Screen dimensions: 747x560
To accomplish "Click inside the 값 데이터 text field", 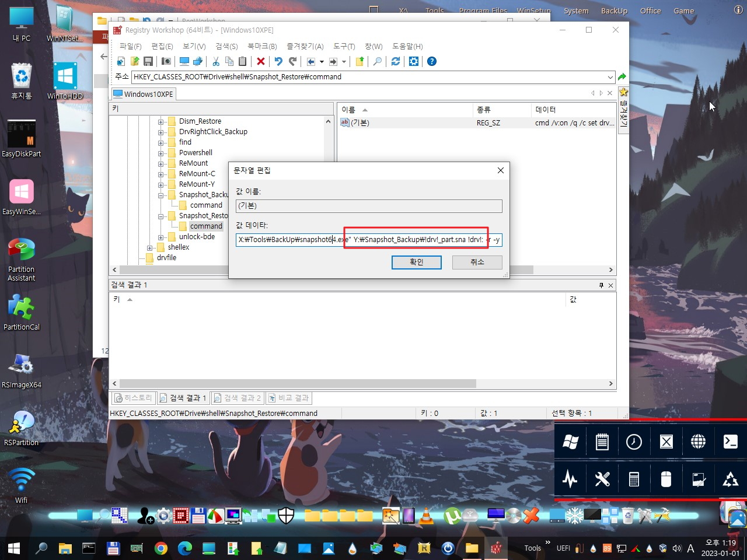I will pos(369,240).
